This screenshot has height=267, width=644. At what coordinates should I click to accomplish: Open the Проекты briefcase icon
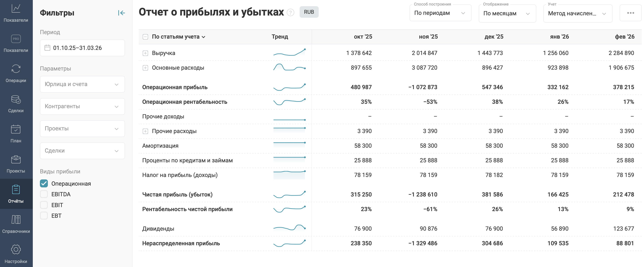pos(16,163)
